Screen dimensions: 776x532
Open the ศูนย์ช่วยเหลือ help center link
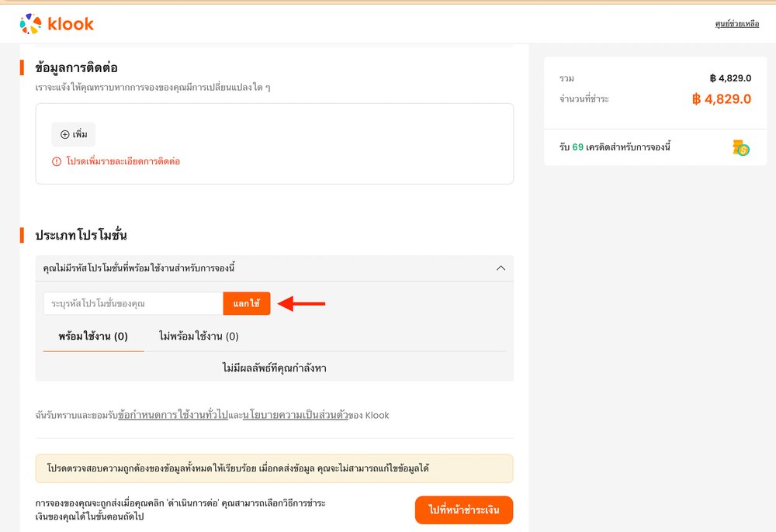pyautogui.click(x=736, y=24)
